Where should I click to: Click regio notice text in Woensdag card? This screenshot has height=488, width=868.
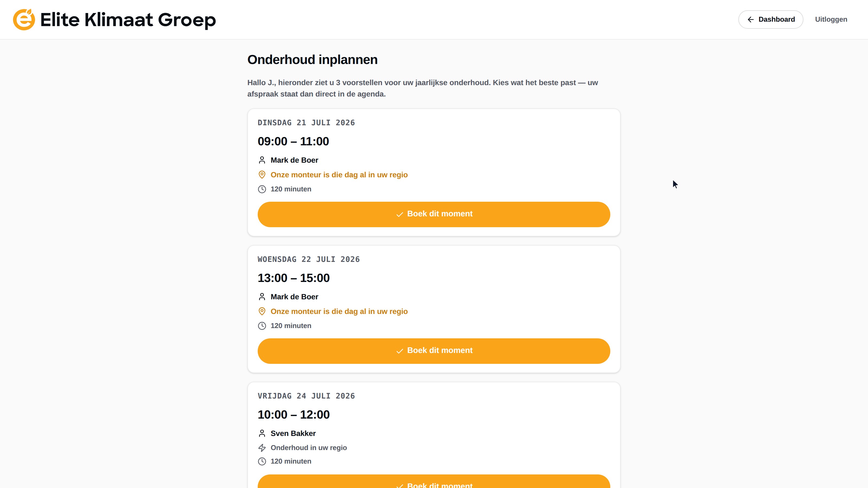pos(339,312)
